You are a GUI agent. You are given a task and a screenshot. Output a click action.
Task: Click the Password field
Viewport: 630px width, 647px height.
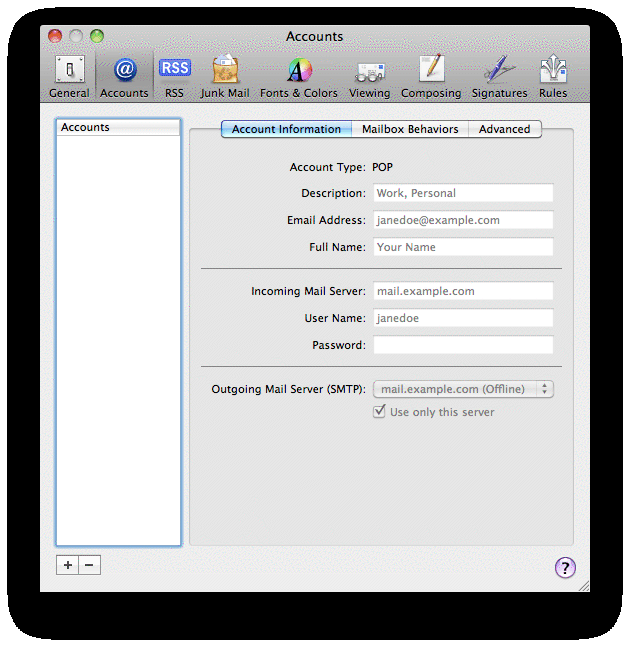click(x=463, y=345)
